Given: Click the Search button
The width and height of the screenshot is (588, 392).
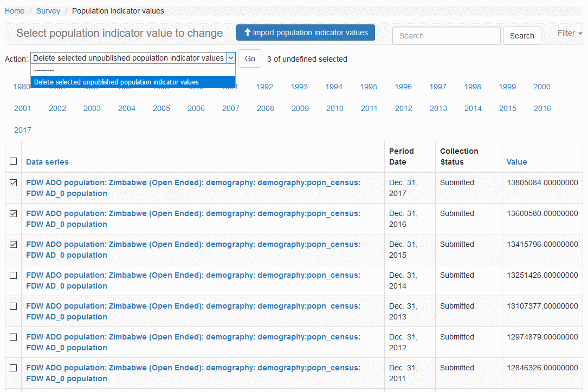Looking at the screenshot, I should coord(521,36).
